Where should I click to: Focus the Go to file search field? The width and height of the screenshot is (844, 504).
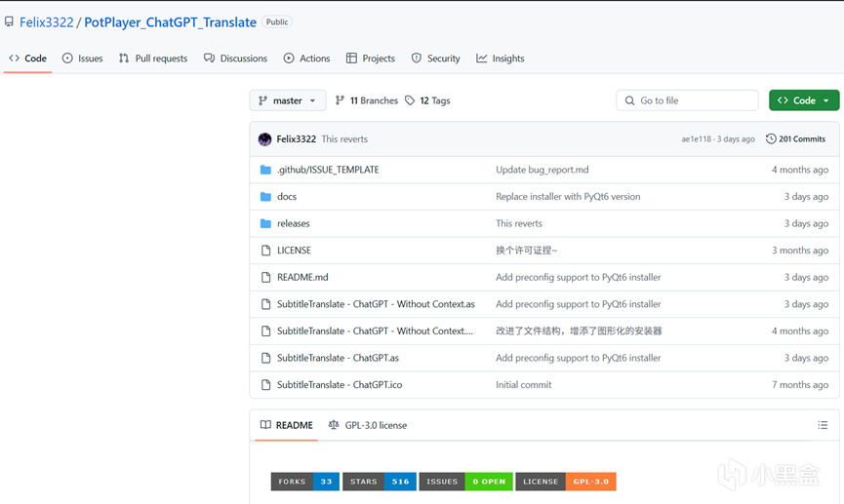[x=687, y=100]
